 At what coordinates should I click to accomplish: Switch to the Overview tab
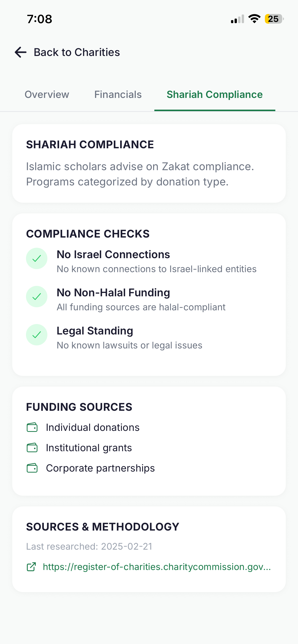click(x=47, y=94)
